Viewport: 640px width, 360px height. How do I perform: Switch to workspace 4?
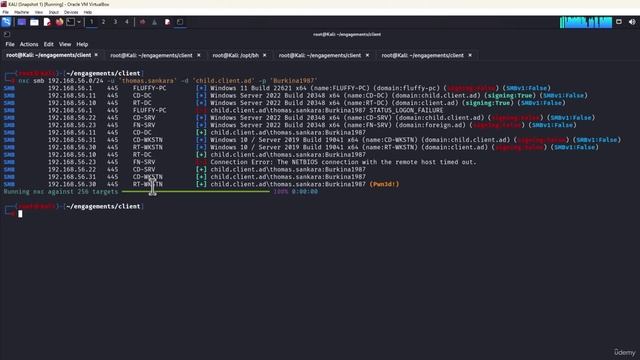(127, 22)
